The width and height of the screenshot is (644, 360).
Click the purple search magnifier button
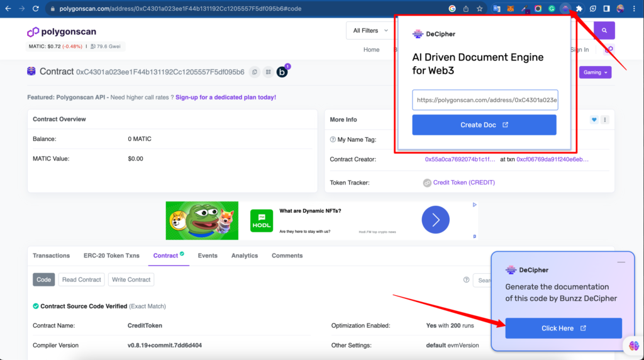604,30
